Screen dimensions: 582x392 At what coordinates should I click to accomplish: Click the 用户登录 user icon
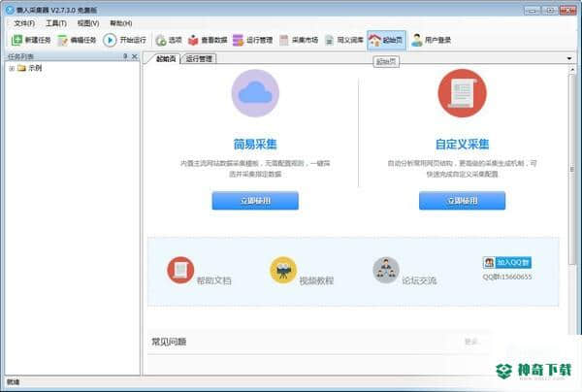(x=417, y=40)
